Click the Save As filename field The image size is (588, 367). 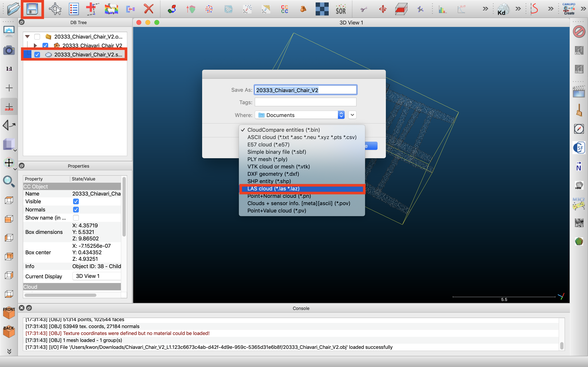(x=305, y=90)
